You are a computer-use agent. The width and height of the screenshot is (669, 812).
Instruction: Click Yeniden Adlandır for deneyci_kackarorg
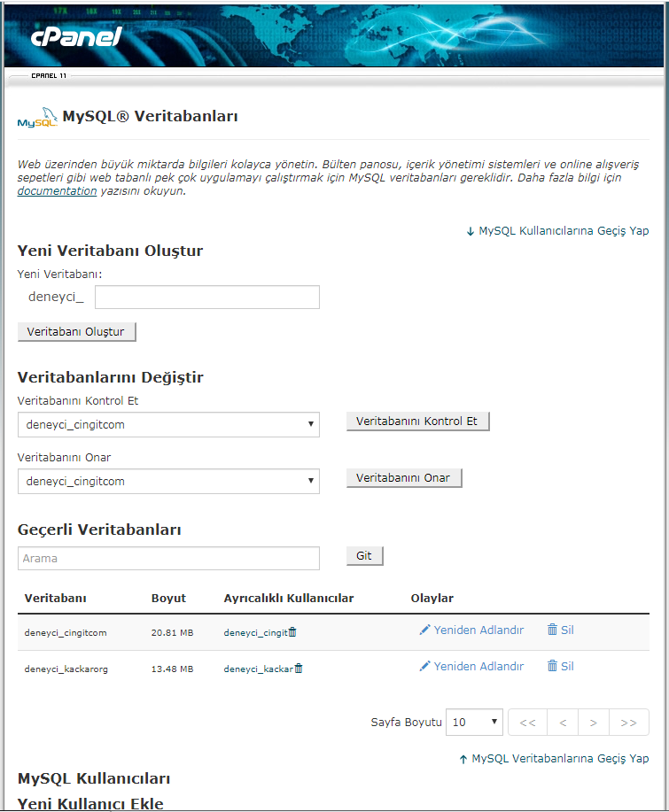click(x=478, y=667)
